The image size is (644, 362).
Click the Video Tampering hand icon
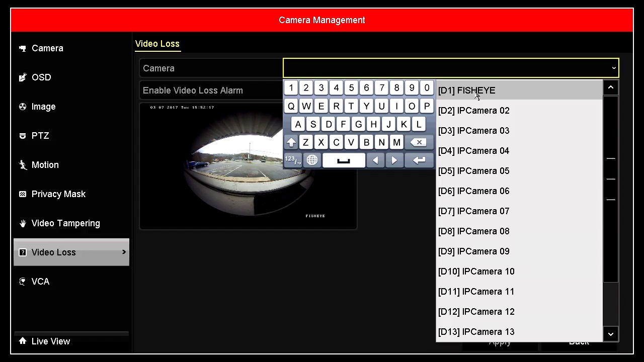point(23,223)
